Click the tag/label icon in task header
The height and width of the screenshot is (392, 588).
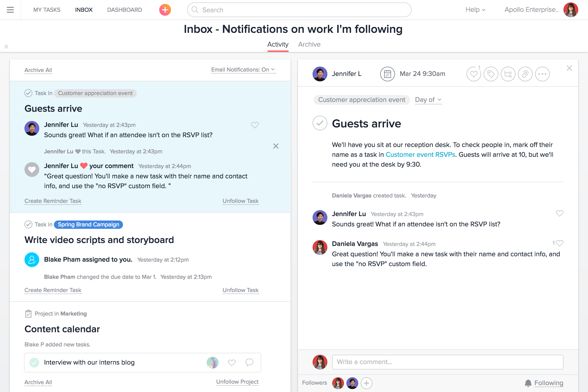click(491, 73)
